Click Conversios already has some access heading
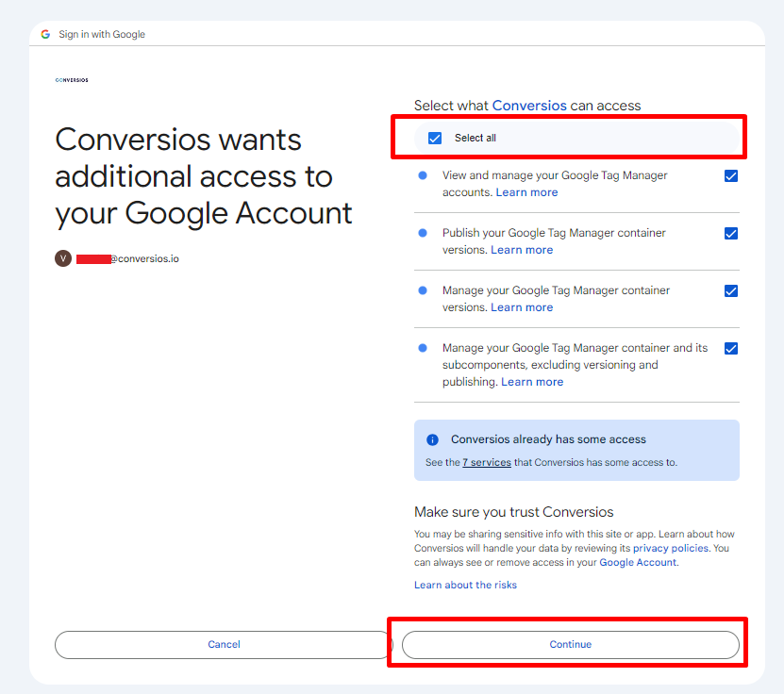The height and width of the screenshot is (694, 784). coord(548,439)
